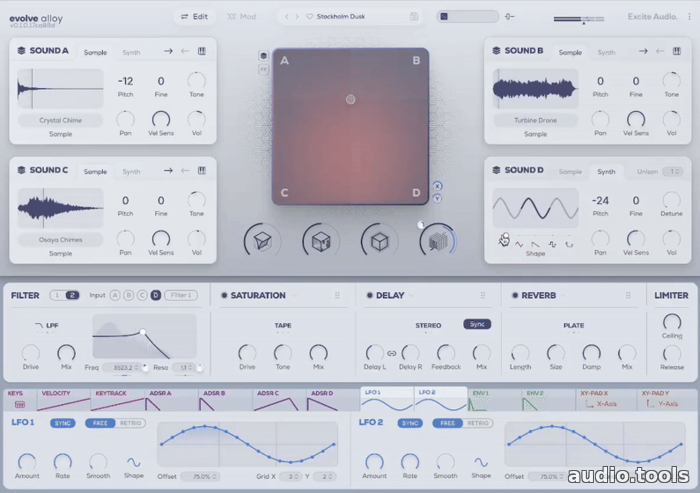Open Reverb type dropdown arrow
The height and width of the screenshot is (493, 700).
pyautogui.click(x=563, y=295)
